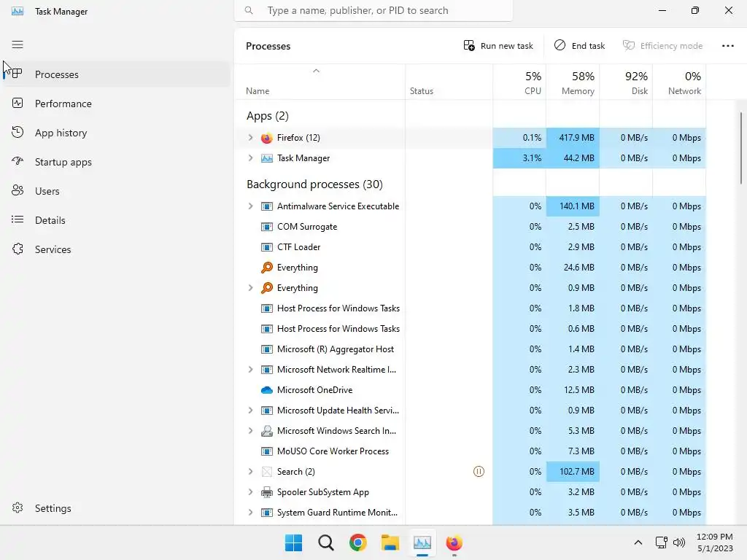Click the Antimalware Service Executable icon
Viewport: 747px width, 560px height.
coord(267,206)
